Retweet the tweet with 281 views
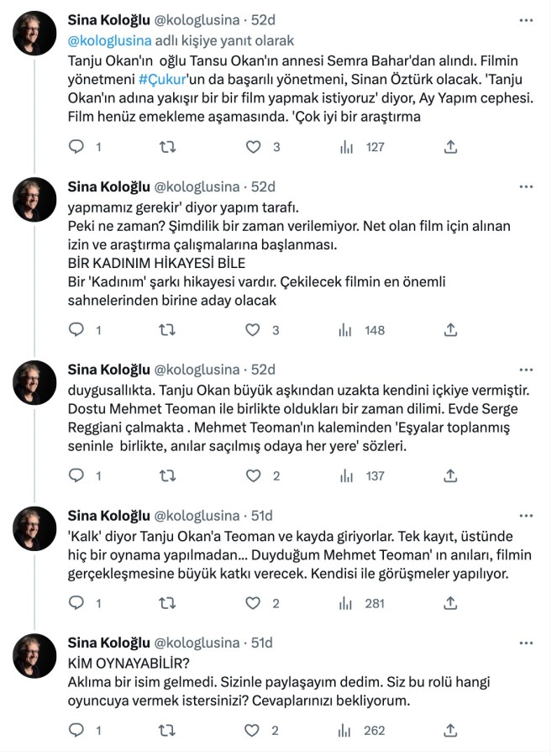 point(167,602)
